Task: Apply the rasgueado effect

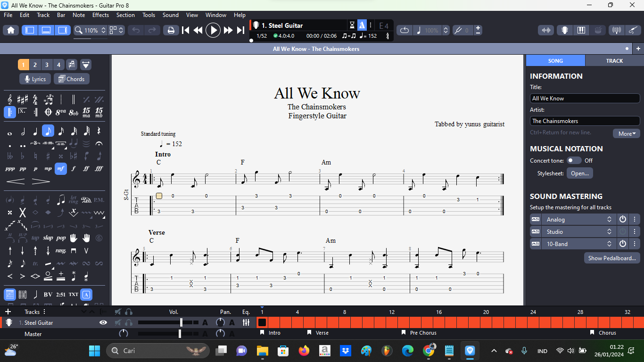Action: pyautogui.click(x=61, y=250)
